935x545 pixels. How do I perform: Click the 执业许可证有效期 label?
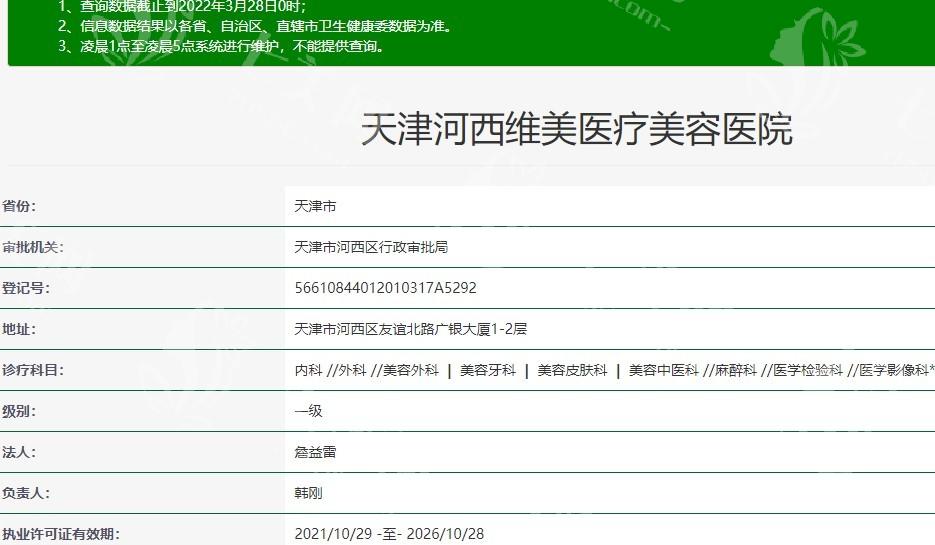(60, 534)
